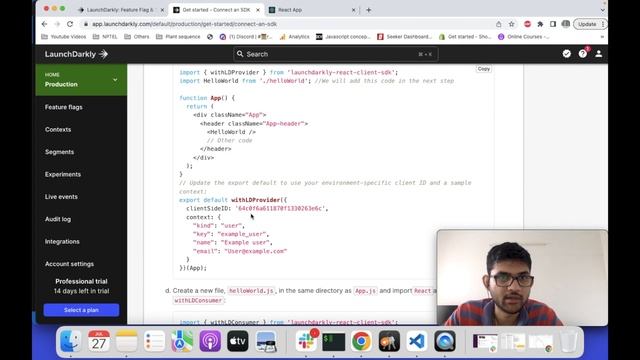Viewport: 640px width, 360px height.
Task: Reload the page with refresh icon
Action: point(70,24)
